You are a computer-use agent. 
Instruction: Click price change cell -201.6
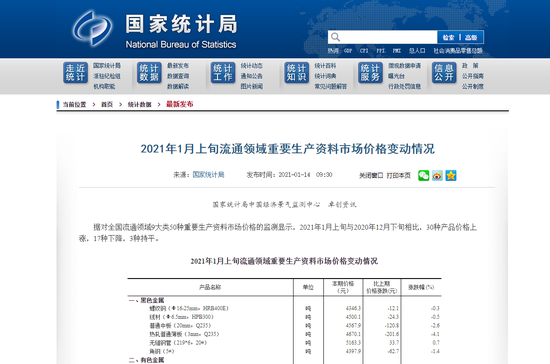(x=392, y=334)
